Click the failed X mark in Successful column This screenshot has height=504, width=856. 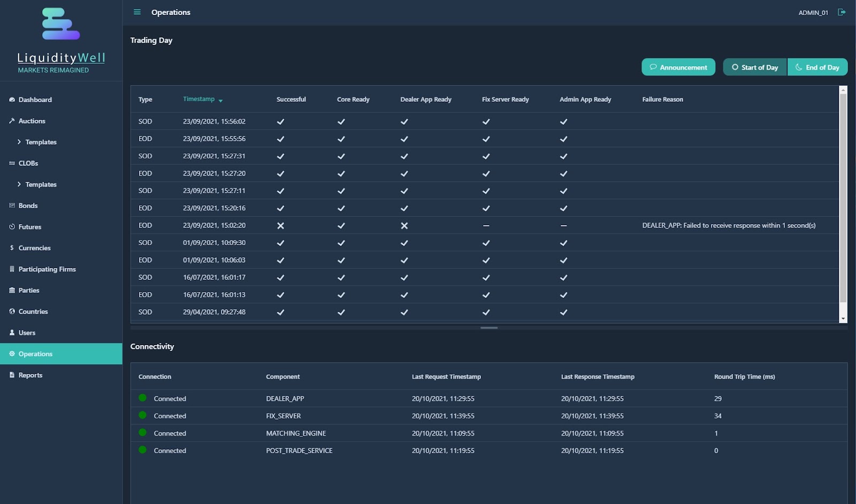coord(280,226)
